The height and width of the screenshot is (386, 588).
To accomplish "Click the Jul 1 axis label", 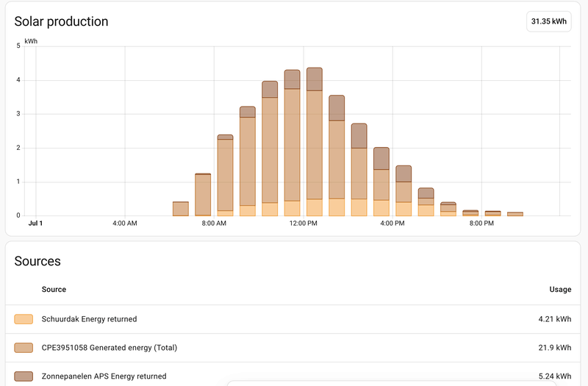I will 35,224.
